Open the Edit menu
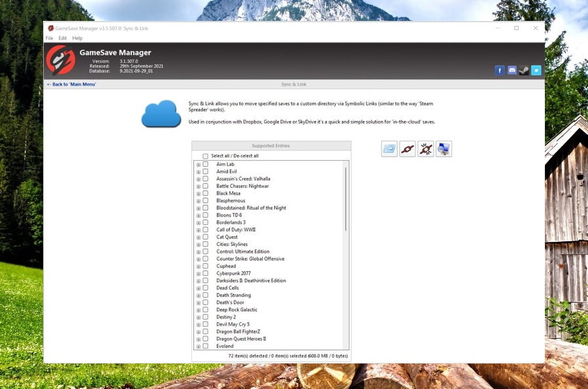This screenshot has width=588, height=389. pos(63,38)
